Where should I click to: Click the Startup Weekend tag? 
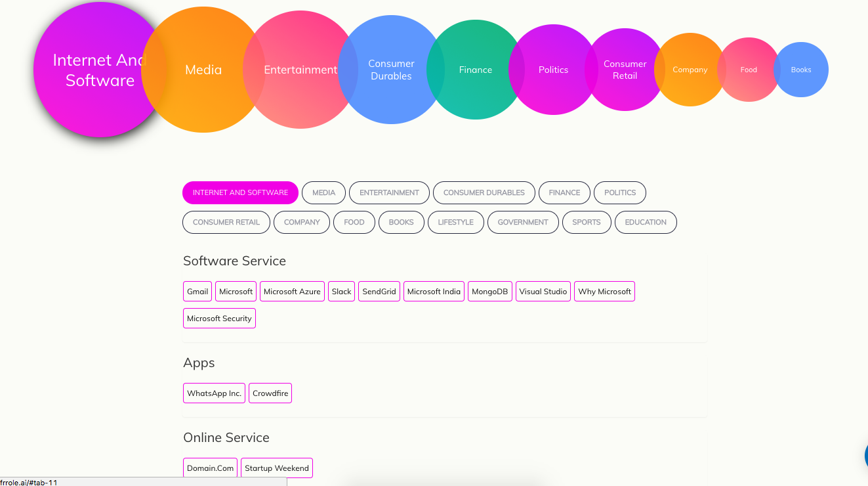[x=277, y=468]
